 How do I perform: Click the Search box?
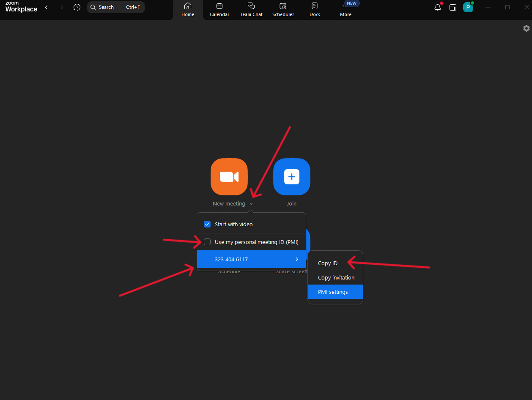(116, 7)
